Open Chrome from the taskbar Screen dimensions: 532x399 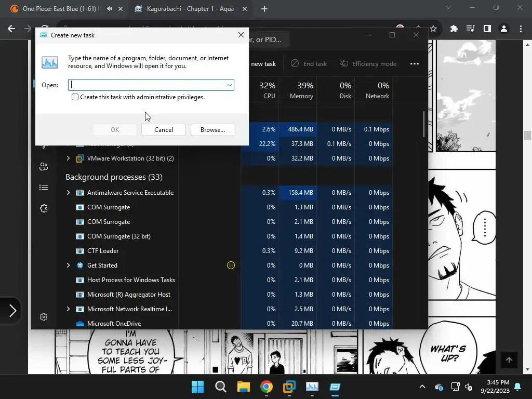(x=267, y=387)
